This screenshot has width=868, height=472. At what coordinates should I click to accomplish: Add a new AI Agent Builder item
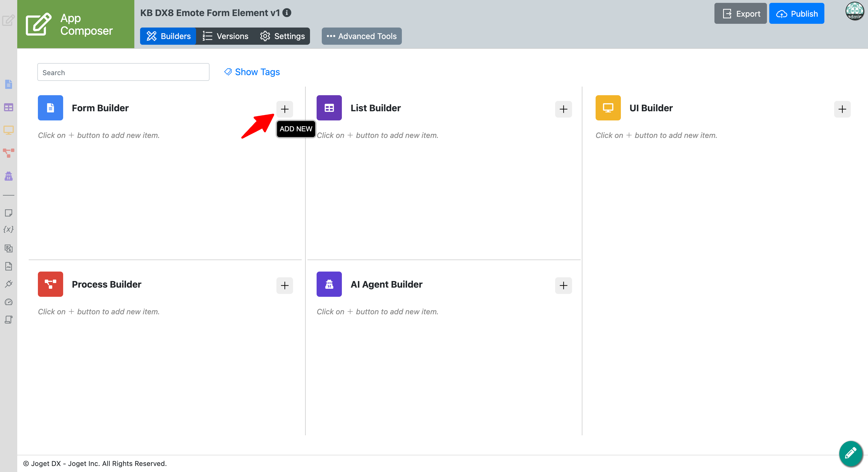pos(563,286)
